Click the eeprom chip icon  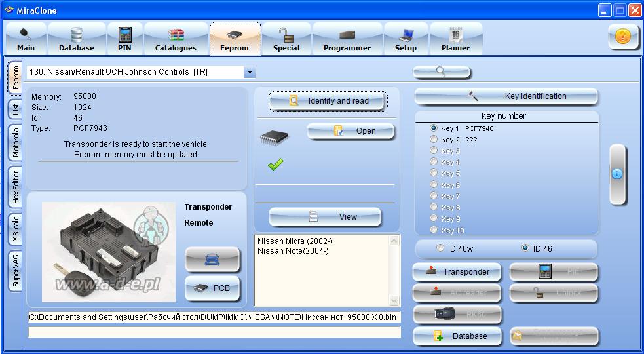click(275, 137)
